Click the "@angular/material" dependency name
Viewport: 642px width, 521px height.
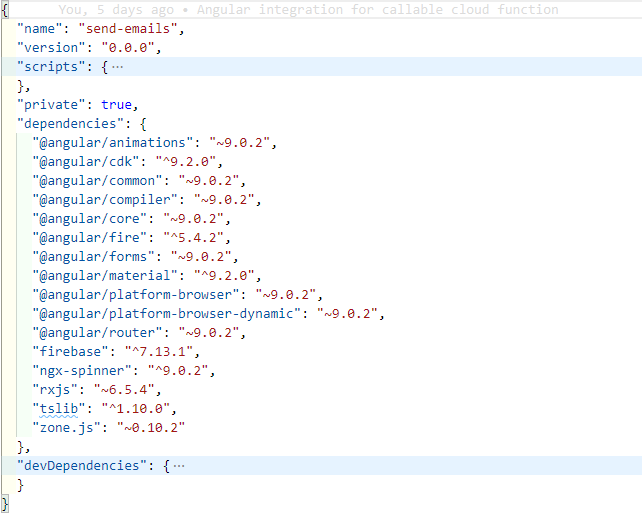pyautogui.click(x=105, y=275)
